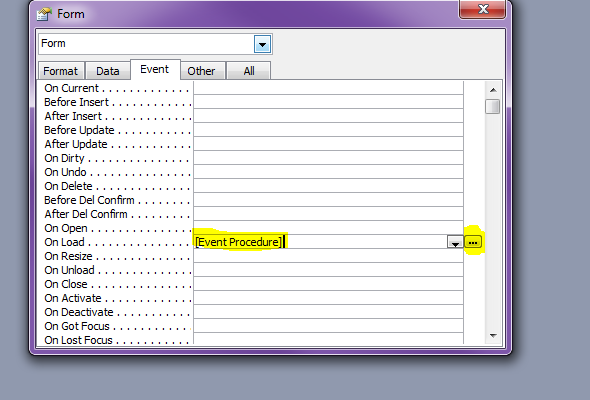Screen dimensions: 590x400
Task: Click the Form property sheet title icon
Action: coord(44,14)
